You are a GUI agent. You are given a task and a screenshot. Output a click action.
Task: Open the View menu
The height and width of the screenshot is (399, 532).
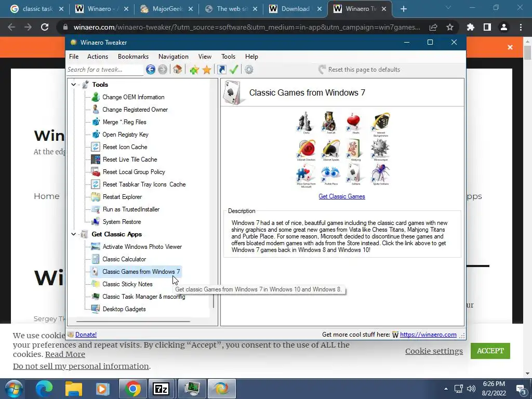pyautogui.click(x=205, y=57)
